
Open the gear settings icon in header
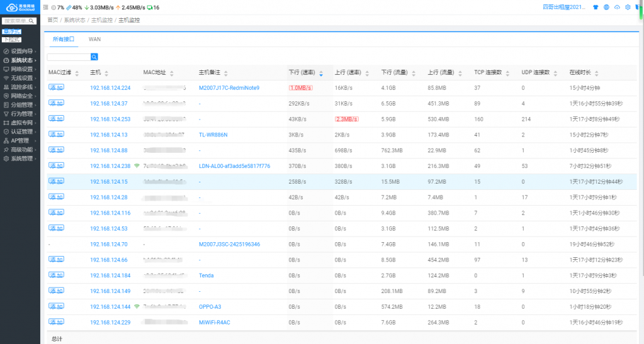pos(628,8)
